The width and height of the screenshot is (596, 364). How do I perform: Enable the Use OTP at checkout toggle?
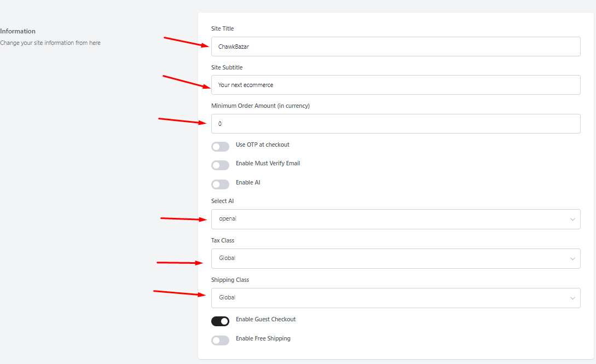point(220,146)
